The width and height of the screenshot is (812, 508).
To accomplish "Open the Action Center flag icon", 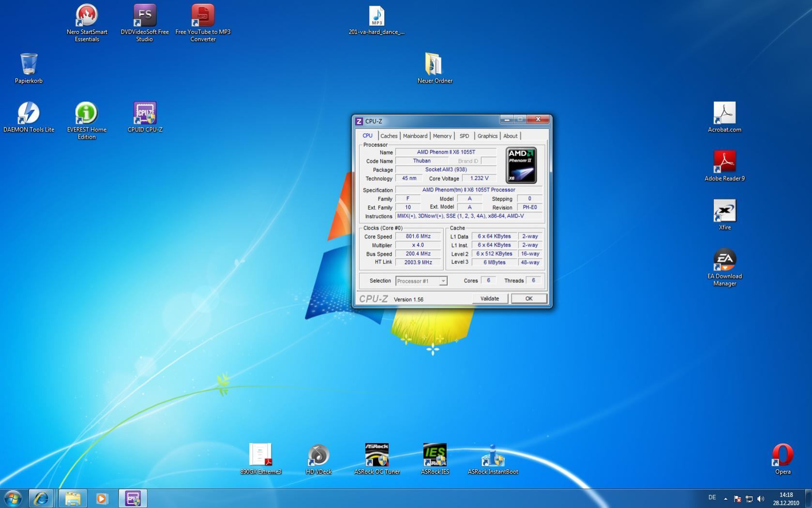I will (x=737, y=498).
